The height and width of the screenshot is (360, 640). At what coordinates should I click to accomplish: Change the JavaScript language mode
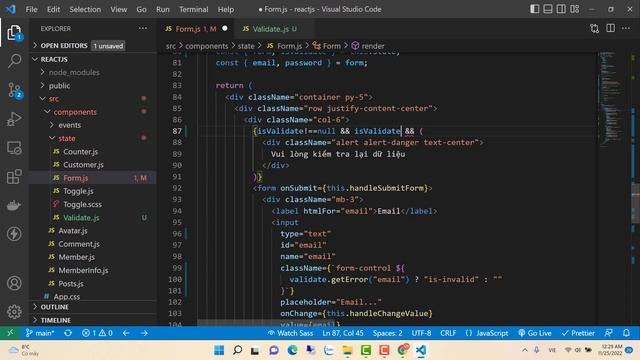(487, 333)
